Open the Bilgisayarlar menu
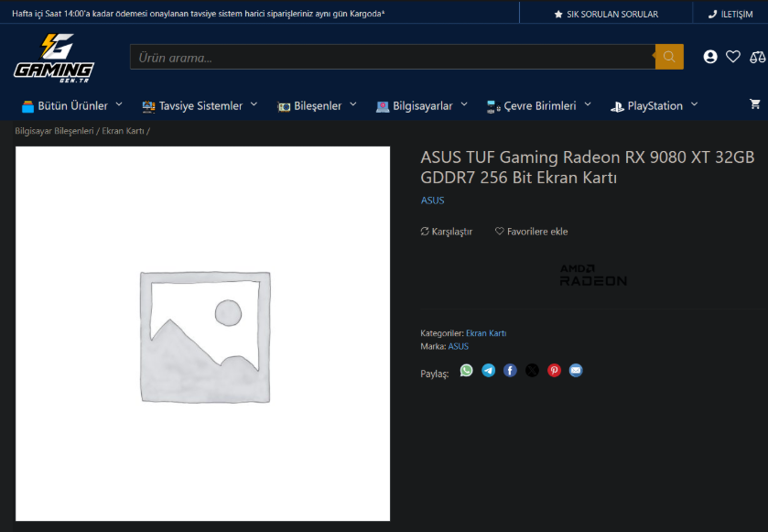This screenshot has height=532, width=768. [x=422, y=106]
